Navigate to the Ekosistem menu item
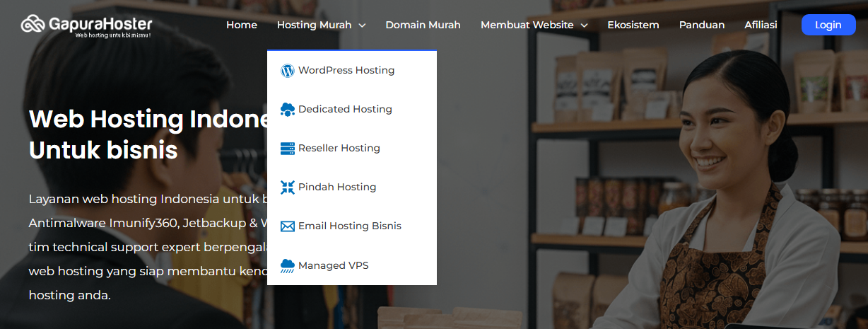Screen dimensions: 868x329 pos(633,25)
